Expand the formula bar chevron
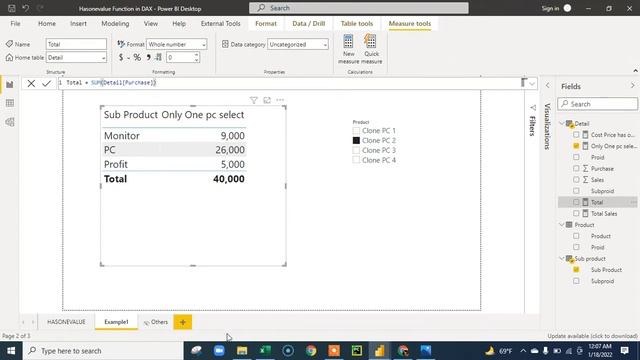Viewport: 640px width, 360px height. 532,84
